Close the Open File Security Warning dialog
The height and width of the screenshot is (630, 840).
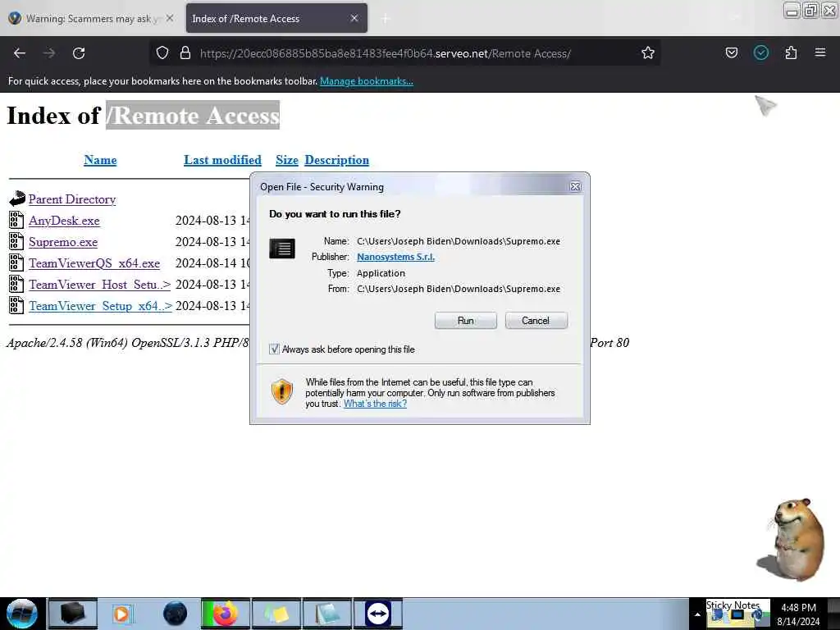[x=575, y=186]
